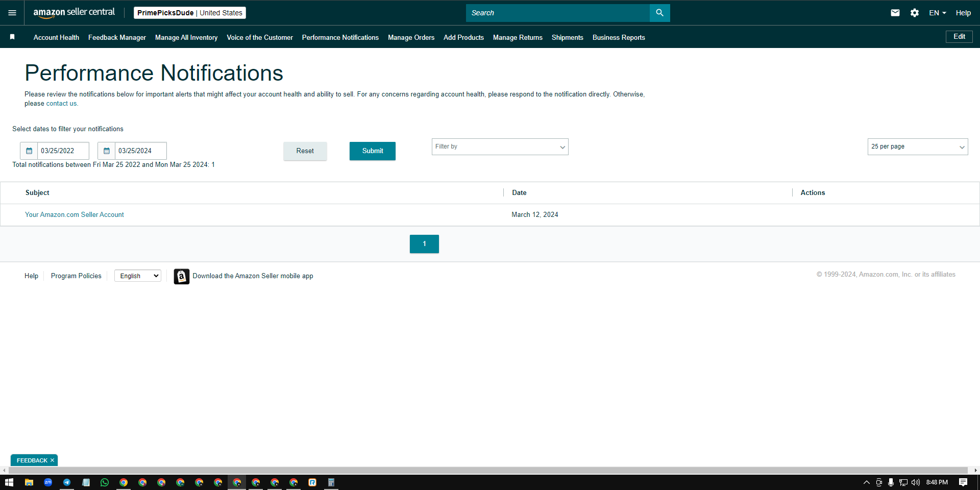Open WhatsApp from the taskbar
The image size is (980, 490).
[105, 482]
